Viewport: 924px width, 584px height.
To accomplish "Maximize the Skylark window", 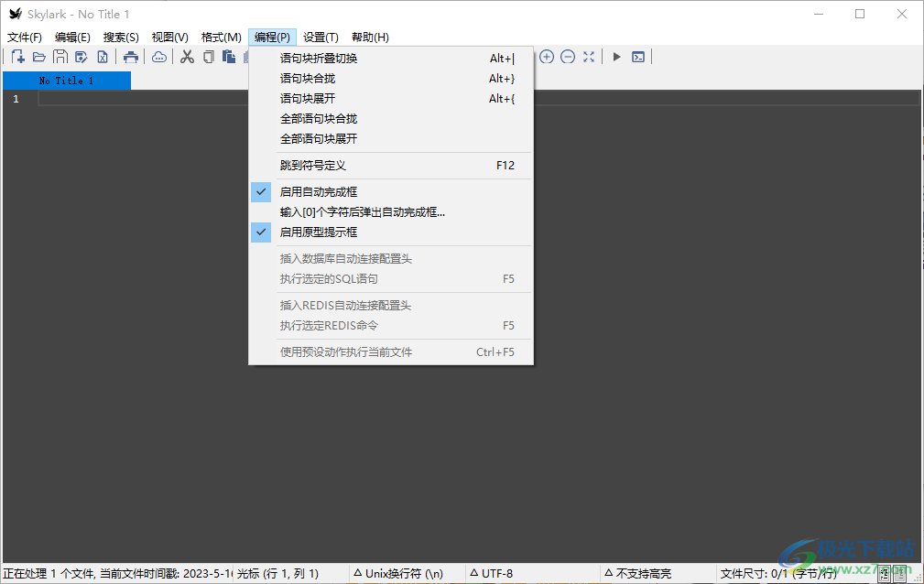I will (860, 14).
